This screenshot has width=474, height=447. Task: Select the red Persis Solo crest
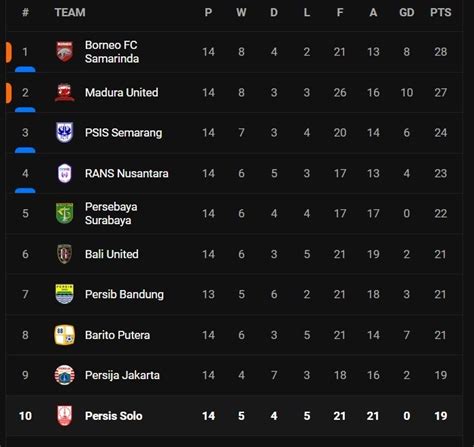coord(64,416)
